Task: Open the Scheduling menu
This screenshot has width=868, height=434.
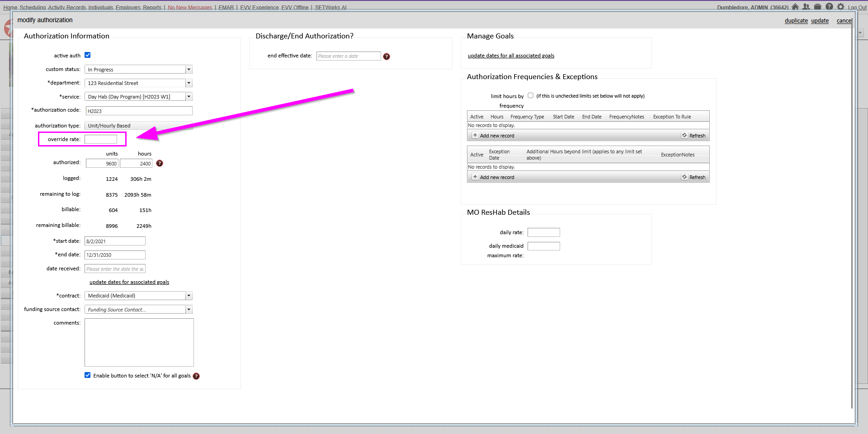Action: pyautogui.click(x=33, y=8)
